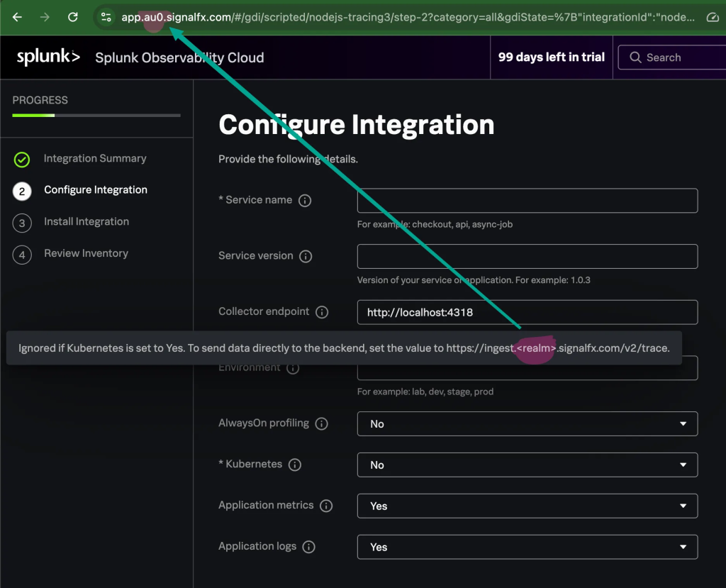726x588 pixels.
Task: Open the Application metrics dropdown
Action: click(x=527, y=506)
